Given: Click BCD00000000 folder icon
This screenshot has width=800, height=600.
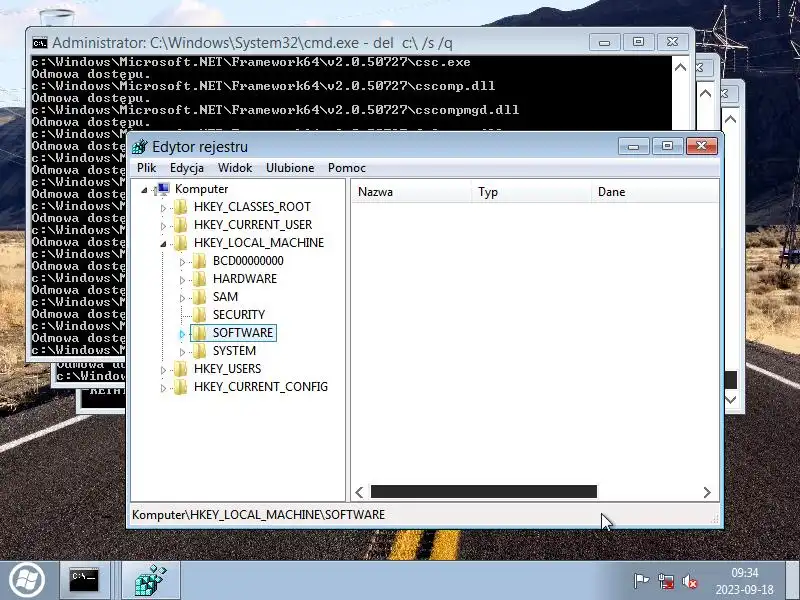Looking at the screenshot, I should [x=199, y=261].
